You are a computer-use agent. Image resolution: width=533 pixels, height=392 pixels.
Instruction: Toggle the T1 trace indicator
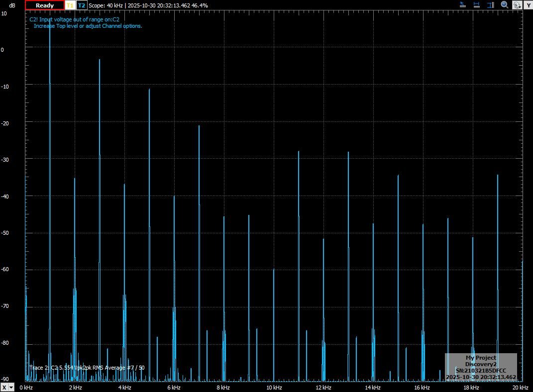tap(70, 5)
